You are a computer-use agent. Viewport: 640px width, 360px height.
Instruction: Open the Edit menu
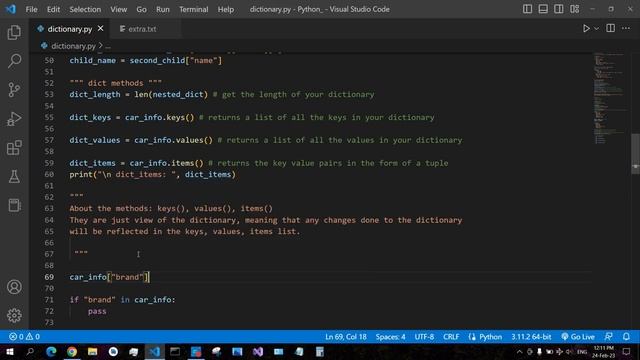pos(53,9)
